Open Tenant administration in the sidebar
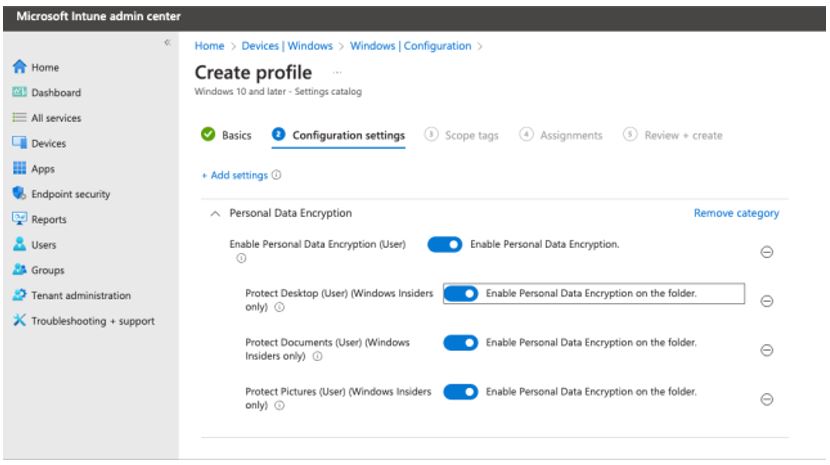Viewport: 830px width, 465px height. (81, 296)
